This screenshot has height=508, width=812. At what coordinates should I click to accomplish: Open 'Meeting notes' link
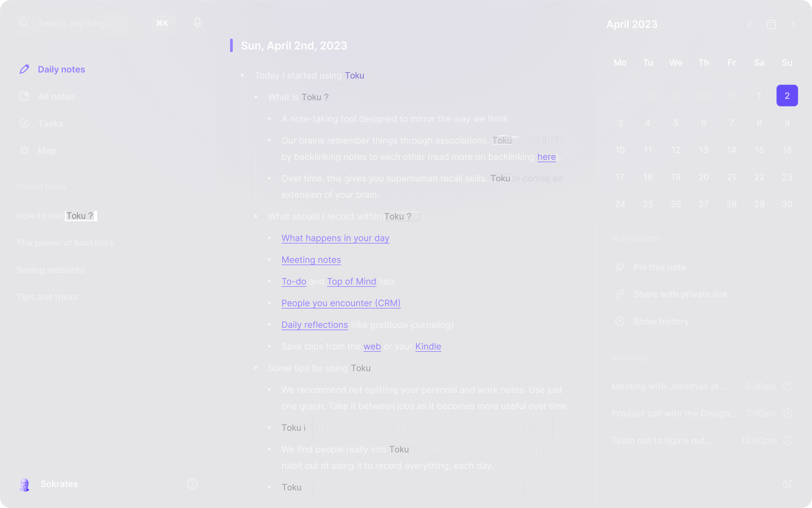click(x=311, y=260)
